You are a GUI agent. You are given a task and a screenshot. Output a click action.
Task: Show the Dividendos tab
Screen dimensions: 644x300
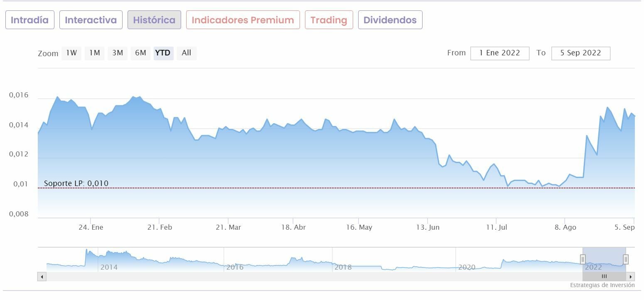tap(390, 20)
